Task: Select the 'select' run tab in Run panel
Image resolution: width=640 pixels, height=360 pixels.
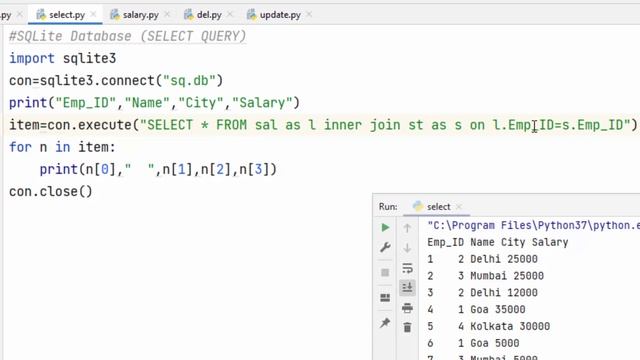Action: 438,207
